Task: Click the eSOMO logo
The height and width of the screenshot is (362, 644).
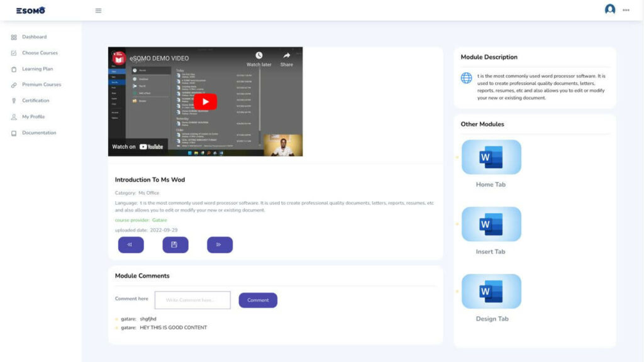Action: [31, 10]
